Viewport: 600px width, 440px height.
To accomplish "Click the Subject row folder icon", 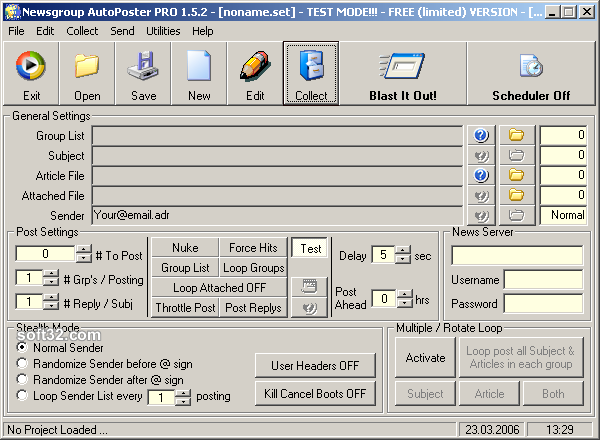I will 517,155.
